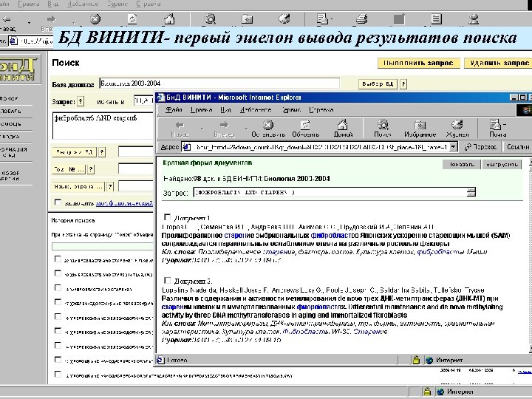Click the Search icon in the background browser
532x399 pixels.
tap(210, 19)
